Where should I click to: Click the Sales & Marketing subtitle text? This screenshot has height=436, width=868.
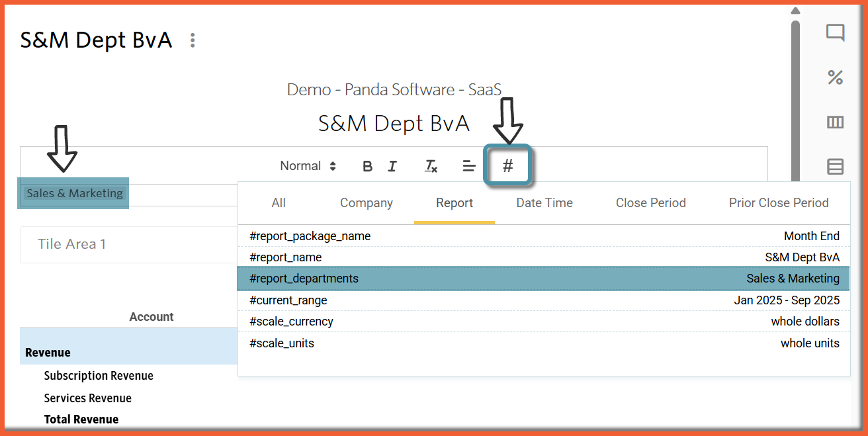pyautogui.click(x=75, y=193)
